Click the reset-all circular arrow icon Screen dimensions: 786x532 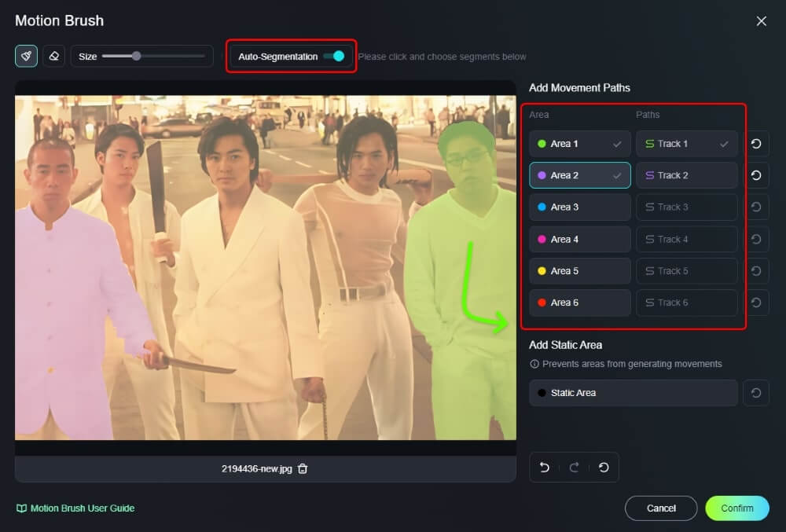pyautogui.click(x=603, y=467)
